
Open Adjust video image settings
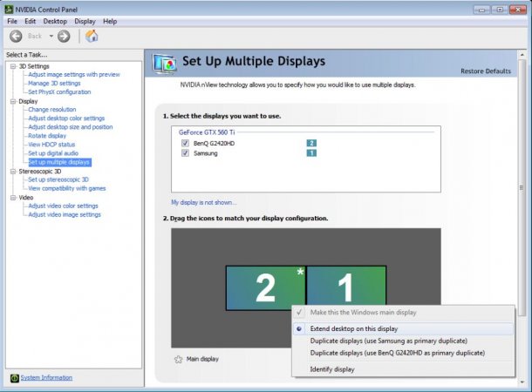tap(65, 215)
